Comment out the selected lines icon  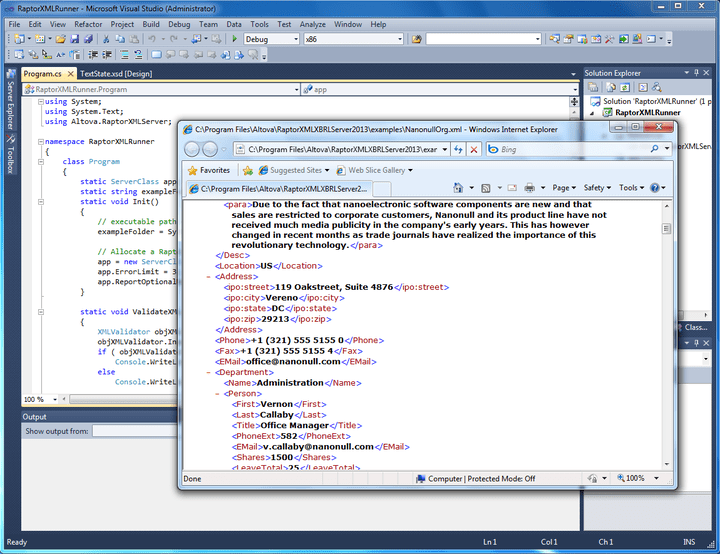click(124, 55)
